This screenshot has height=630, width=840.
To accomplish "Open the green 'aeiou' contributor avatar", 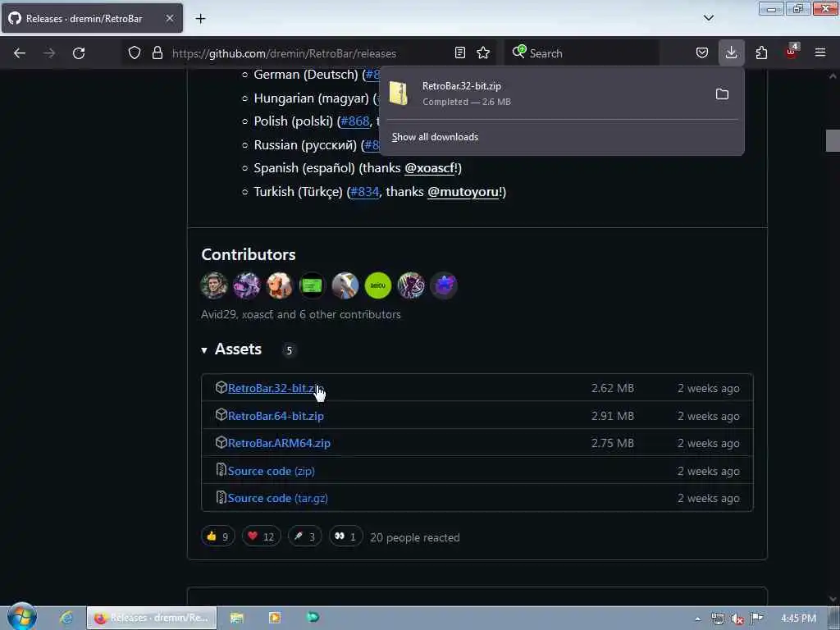I will [378, 285].
